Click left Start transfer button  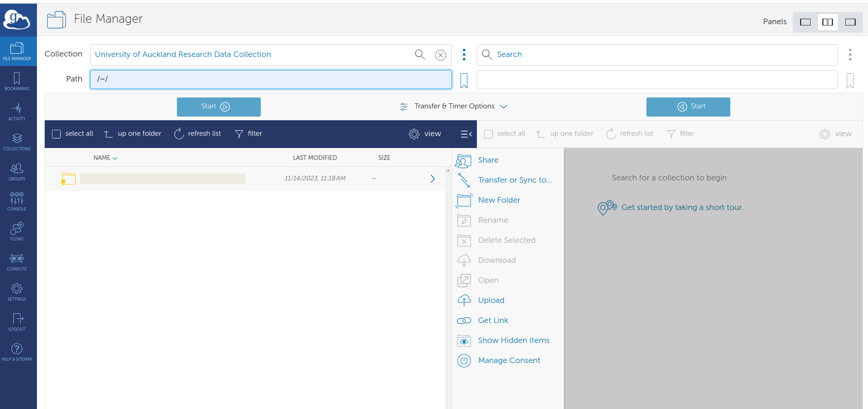click(x=219, y=107)
